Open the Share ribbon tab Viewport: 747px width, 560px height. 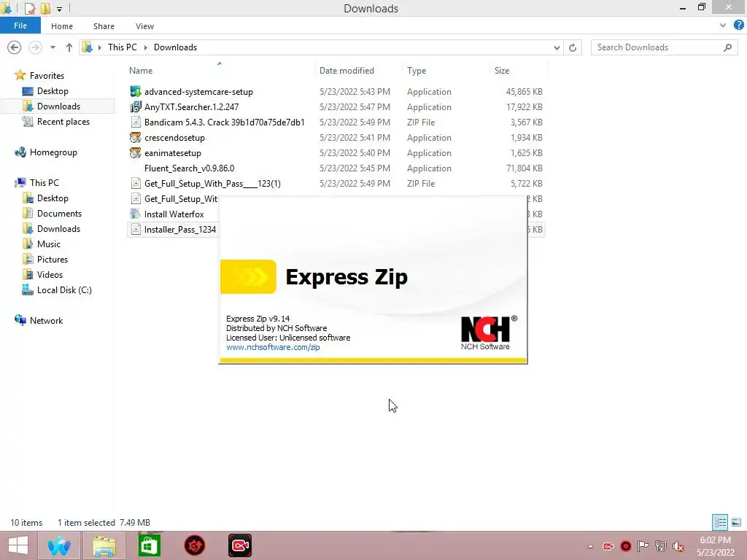(x=104, y=26)
